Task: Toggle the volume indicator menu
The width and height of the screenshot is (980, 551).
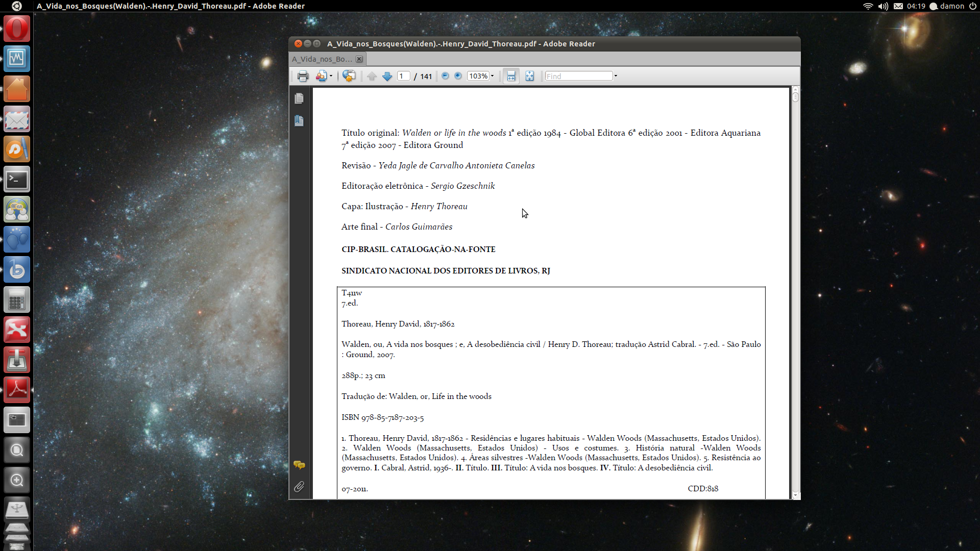Action: tap(883, 6)
